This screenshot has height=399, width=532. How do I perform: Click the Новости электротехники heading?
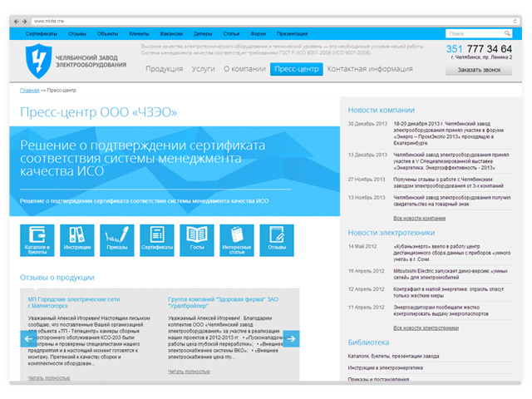click(392, 233)
